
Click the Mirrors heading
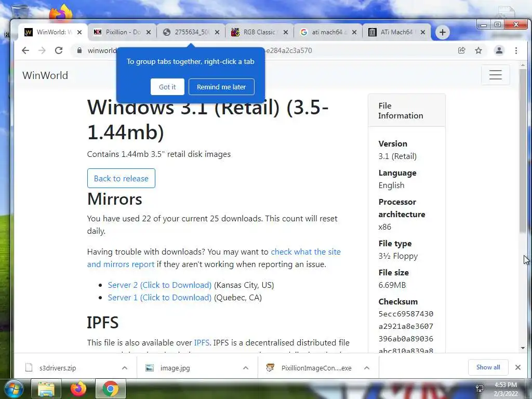(115, 199)
